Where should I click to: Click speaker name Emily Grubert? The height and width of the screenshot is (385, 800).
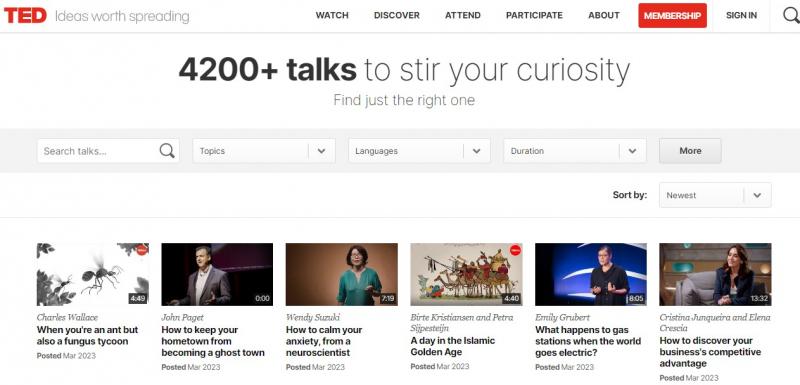tap(562, 317)
